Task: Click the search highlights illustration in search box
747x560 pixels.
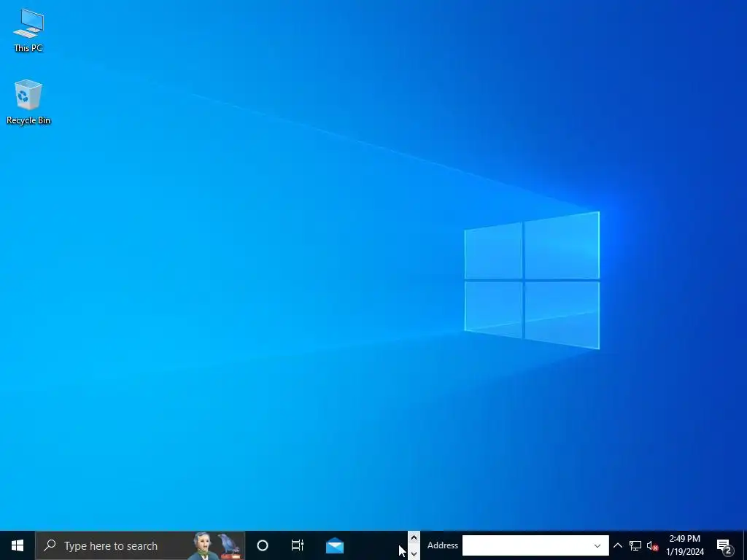Action: [x=217, y=545]
